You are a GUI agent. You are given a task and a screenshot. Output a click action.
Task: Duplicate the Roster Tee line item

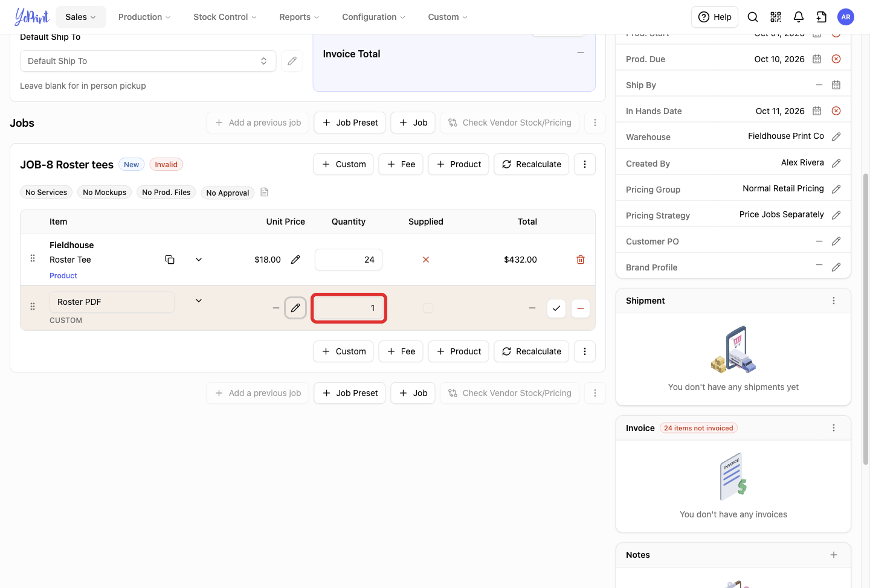point(170,260)
